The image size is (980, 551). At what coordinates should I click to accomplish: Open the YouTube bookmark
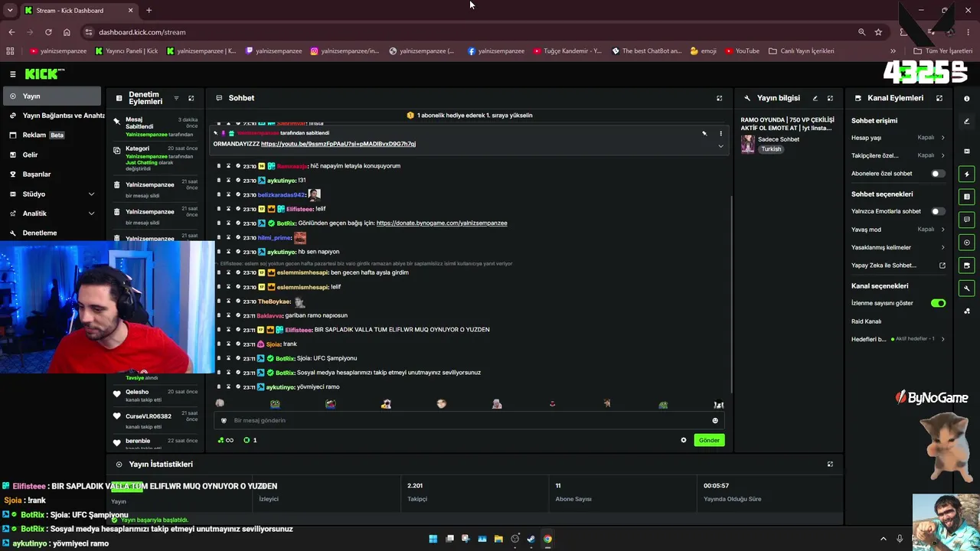click(x=741, y=51)
